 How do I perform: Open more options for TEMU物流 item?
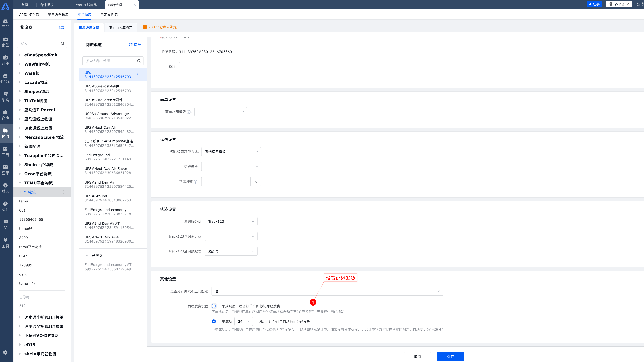tap(64, 192)
